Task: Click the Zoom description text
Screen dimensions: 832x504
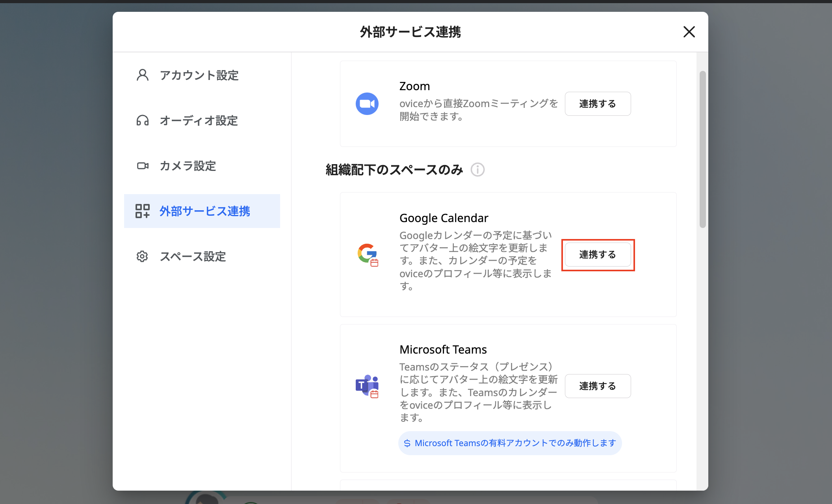Action: coord(479,110)
